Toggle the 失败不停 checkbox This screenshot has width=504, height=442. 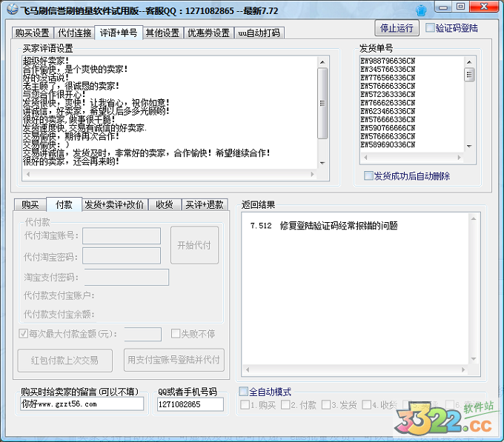coord(176,333)
